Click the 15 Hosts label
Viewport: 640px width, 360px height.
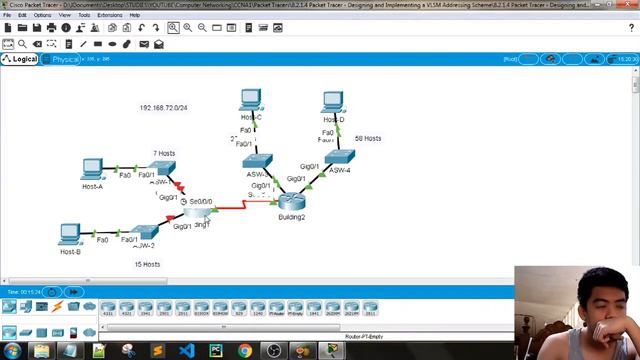[x=147, y=264]
